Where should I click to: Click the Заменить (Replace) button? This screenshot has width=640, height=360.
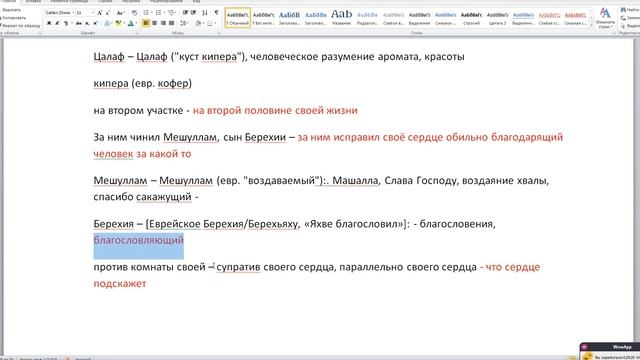[x=630, y=18]
